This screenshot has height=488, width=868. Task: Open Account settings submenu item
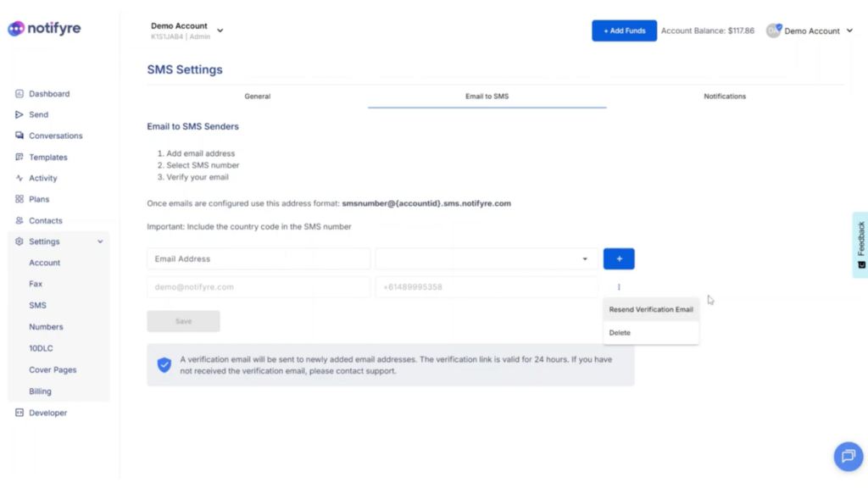click(44, 263)
